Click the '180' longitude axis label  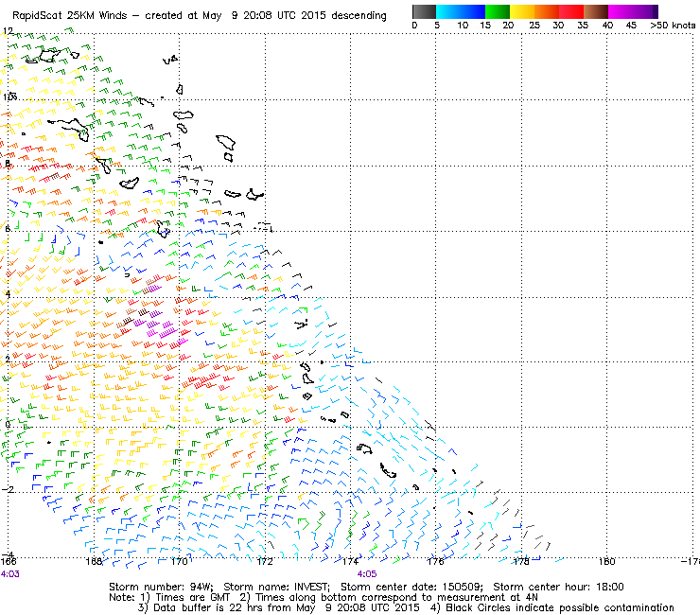point(606,561)
